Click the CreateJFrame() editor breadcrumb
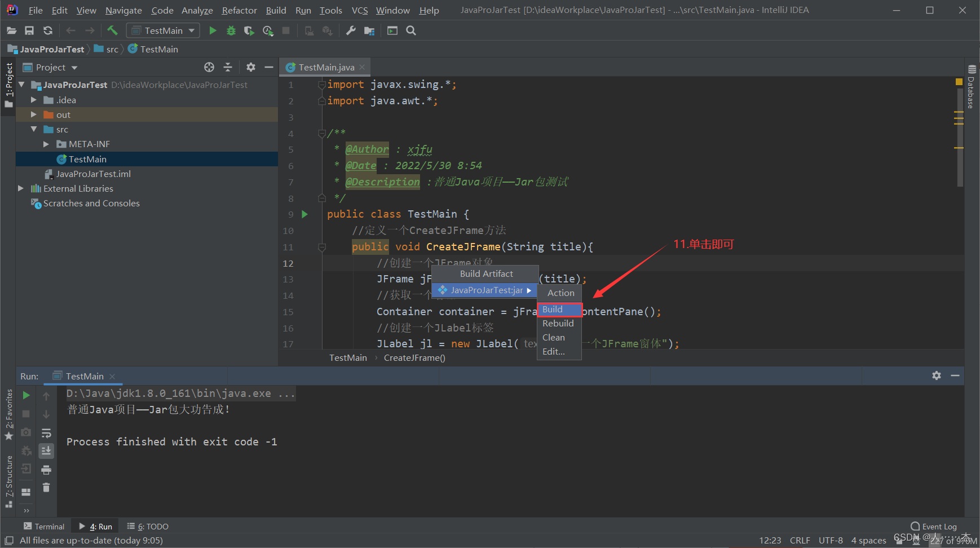Image resolution: width=980 pixels, height=548 pixels. [414, 358]
